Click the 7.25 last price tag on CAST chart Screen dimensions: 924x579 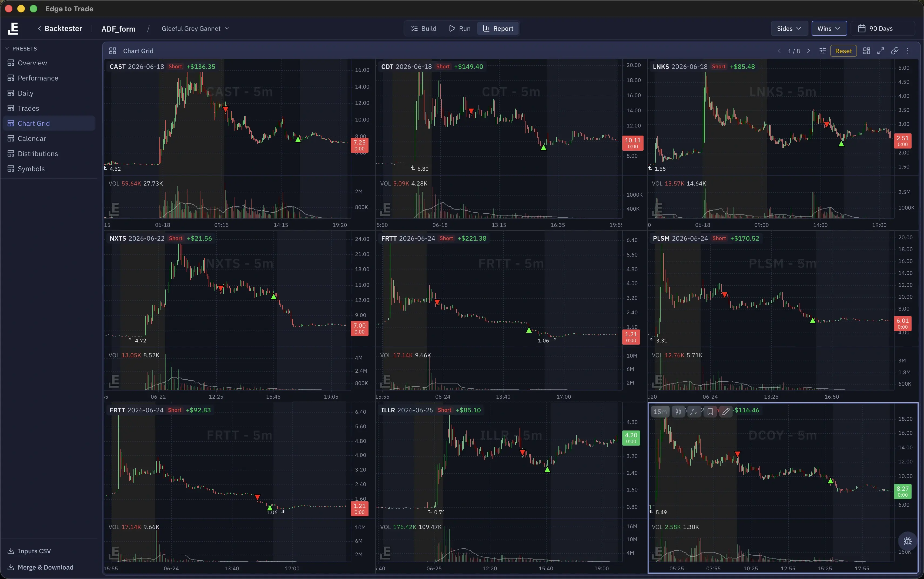click(359, 145)
